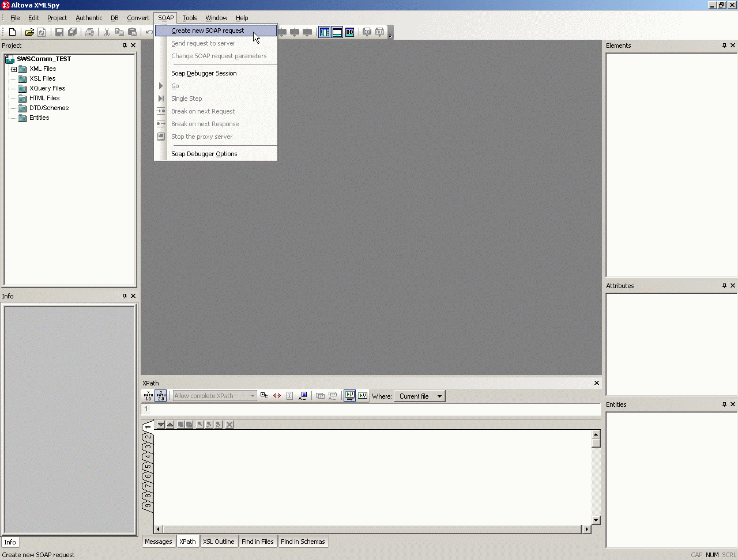
Task: Click the clear results X icon
Action: pyautogui.click(x=229, y=425)
